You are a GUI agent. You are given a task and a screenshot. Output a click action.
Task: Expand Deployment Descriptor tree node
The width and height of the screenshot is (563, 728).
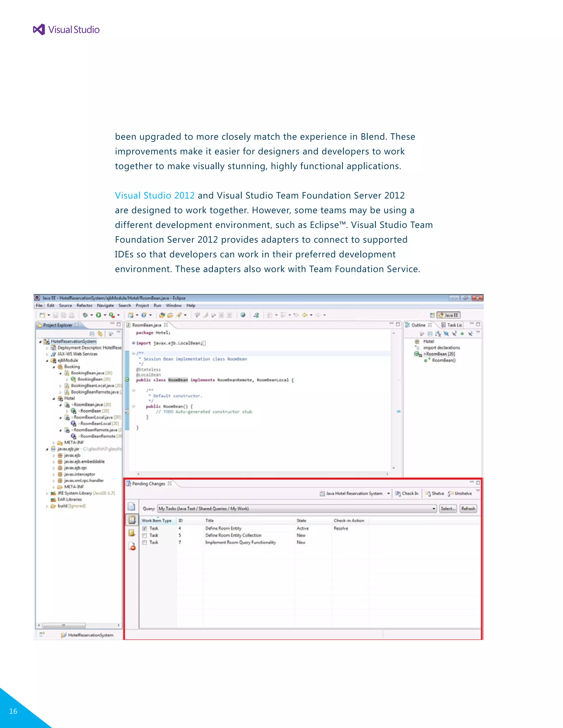click(x=47, y=348)
